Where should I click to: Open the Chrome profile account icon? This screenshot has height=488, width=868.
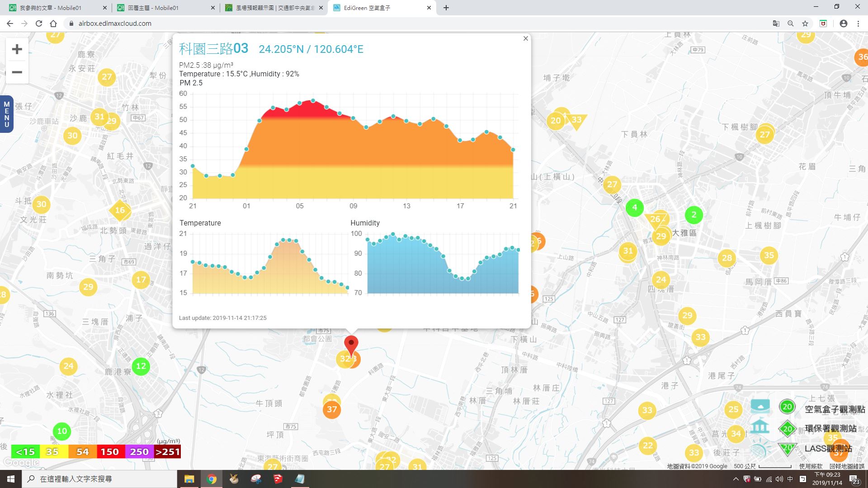coord(843,23)
